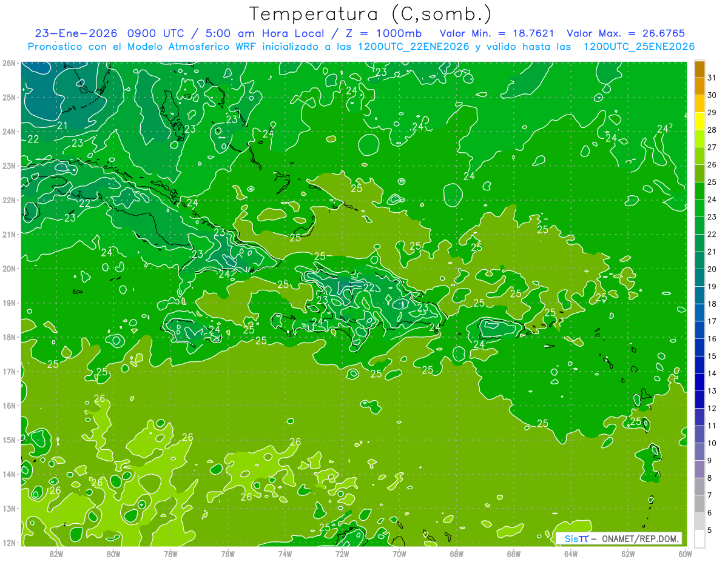728x562 pixels.
Task: Click the "66W" longitude axis label
Action: pyautogui.click(x=514, y=554)
